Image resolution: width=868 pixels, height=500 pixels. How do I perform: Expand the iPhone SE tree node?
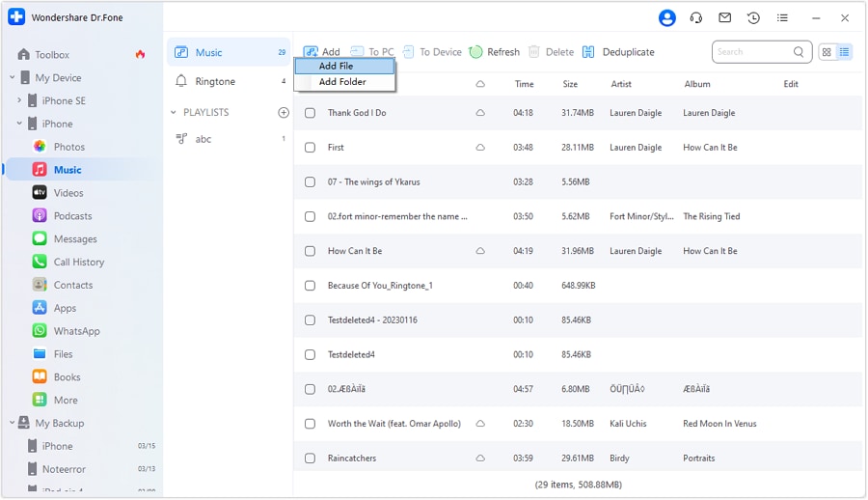19,100
